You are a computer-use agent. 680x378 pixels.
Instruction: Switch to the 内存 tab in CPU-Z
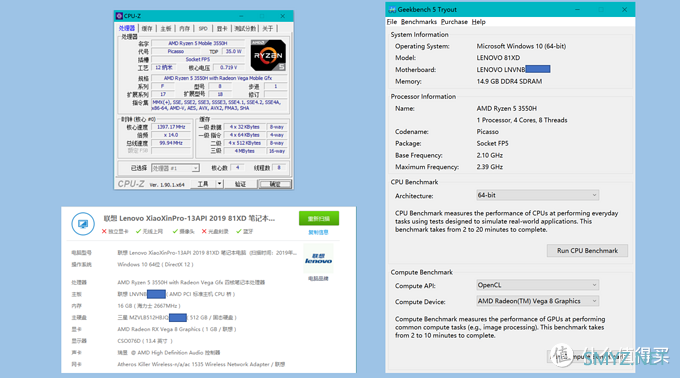point(184,29)
